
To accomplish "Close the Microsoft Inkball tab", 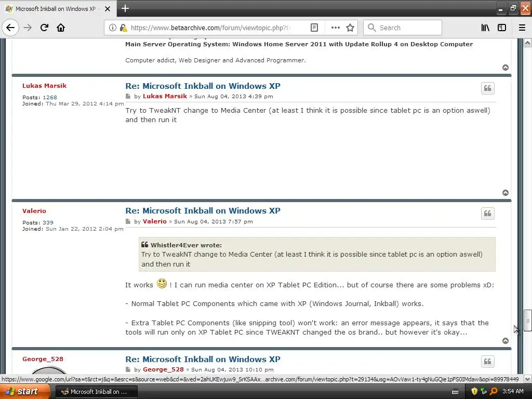I will click(x=108, y=9).
